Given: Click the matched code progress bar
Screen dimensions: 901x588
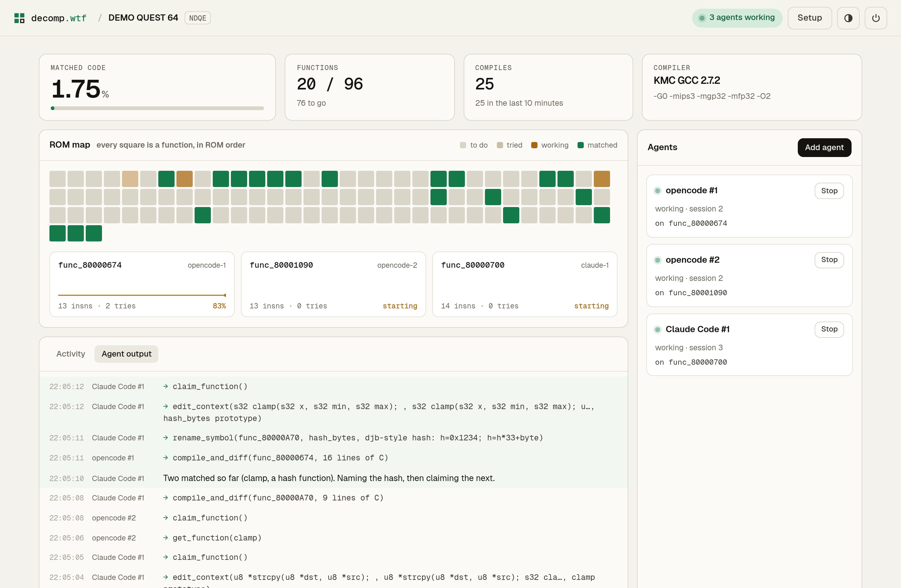Looking at the screenshot, I should [157, 108].
